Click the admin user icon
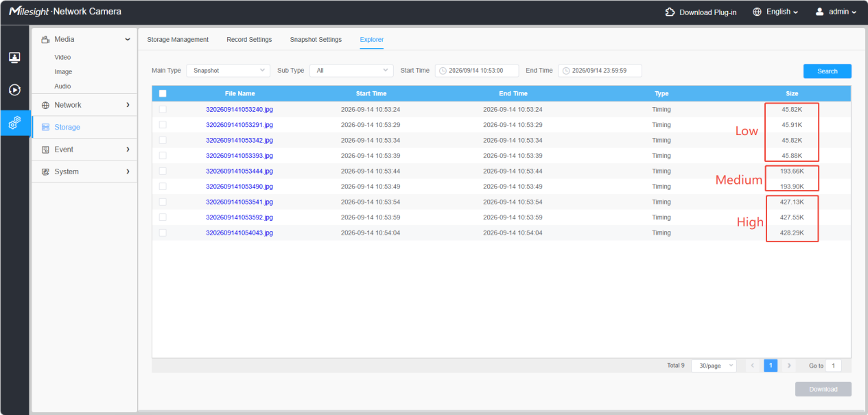868x415 pixels. click(x=819, y=12)
